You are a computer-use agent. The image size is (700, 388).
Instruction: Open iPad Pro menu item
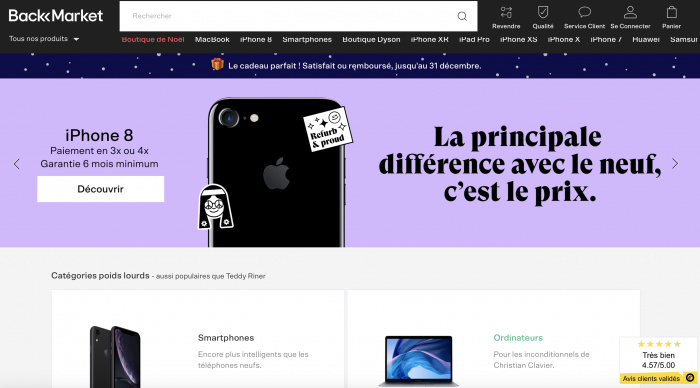click(474, 39)
